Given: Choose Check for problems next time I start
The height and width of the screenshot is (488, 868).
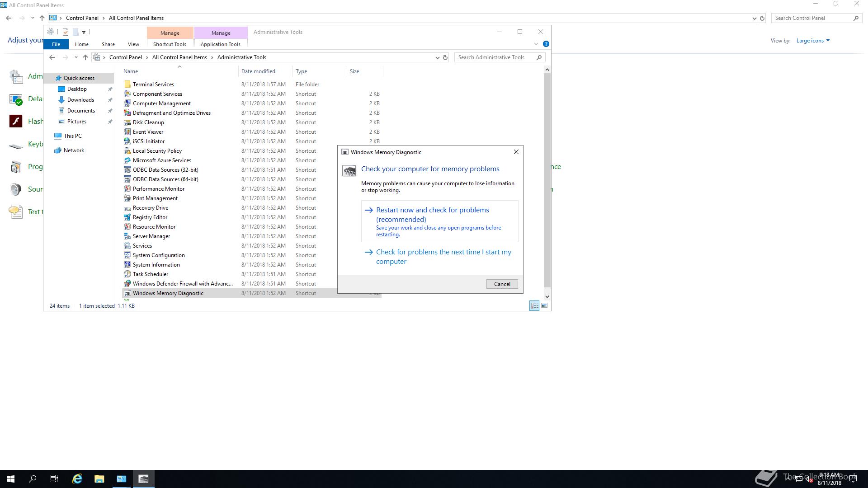Looking at the screenshot, I should pos(439,257).
